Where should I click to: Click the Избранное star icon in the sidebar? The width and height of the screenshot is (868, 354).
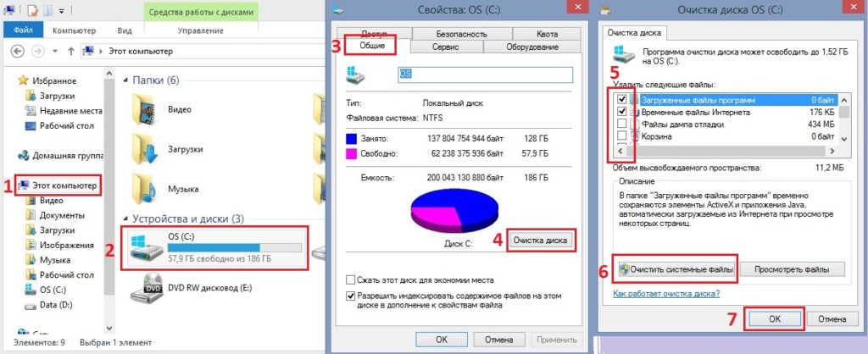(23, 80)
